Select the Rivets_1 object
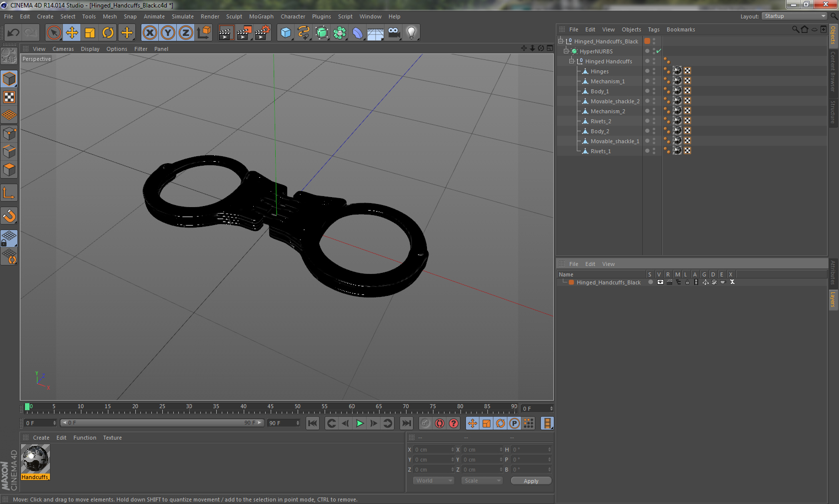This screenshot has width=839, height=504. [600, 151]
